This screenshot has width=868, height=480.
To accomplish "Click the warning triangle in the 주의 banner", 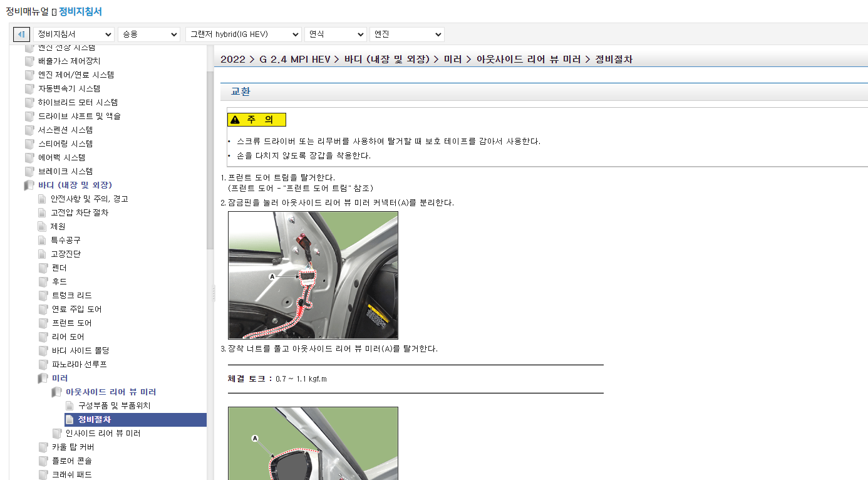I will coord(234,119).
